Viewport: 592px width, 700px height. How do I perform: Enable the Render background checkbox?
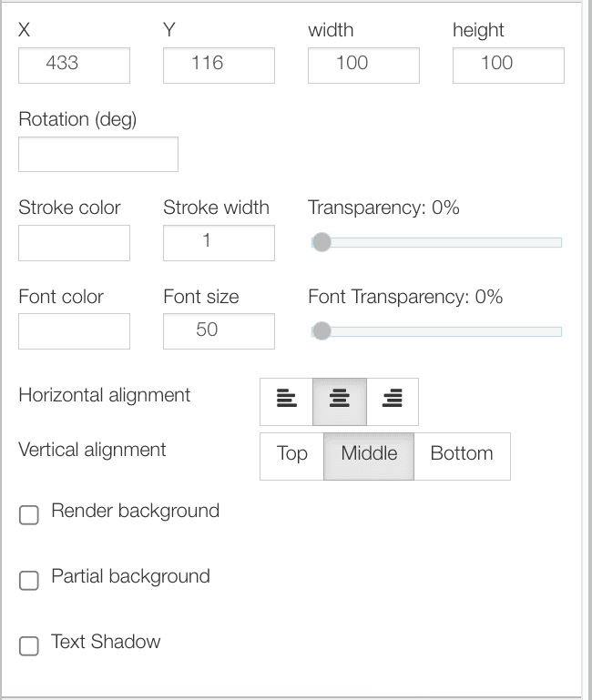[x=29, y=515]
